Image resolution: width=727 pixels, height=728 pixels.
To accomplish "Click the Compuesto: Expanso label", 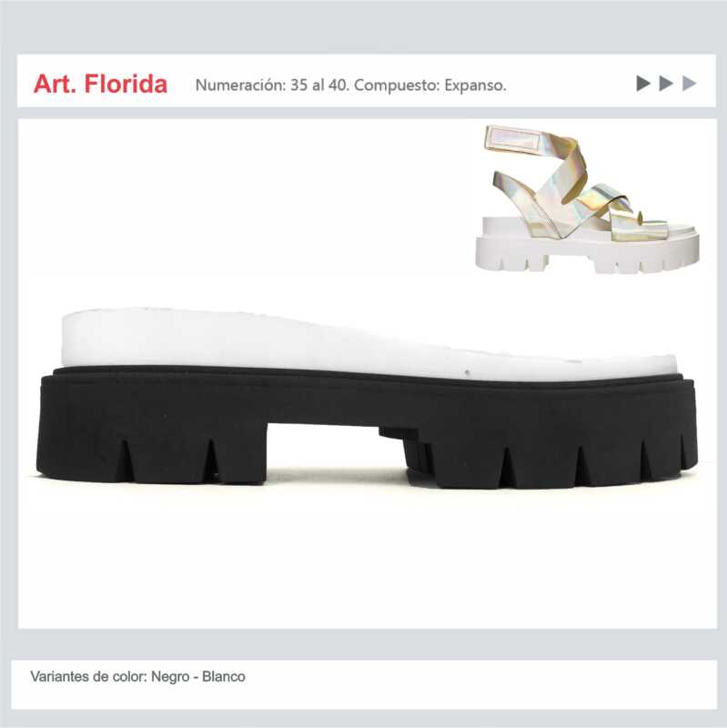I will pos(429,85).
